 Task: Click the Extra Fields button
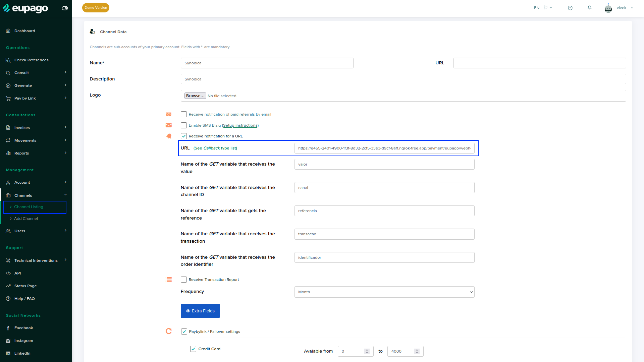click(x=200, y=311)
